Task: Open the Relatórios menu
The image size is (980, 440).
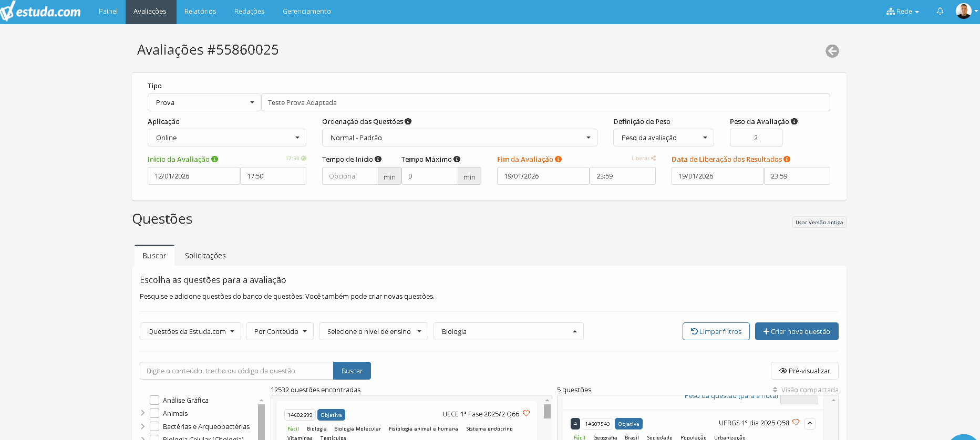Action: pyautogui.click(x=200, y=12)
